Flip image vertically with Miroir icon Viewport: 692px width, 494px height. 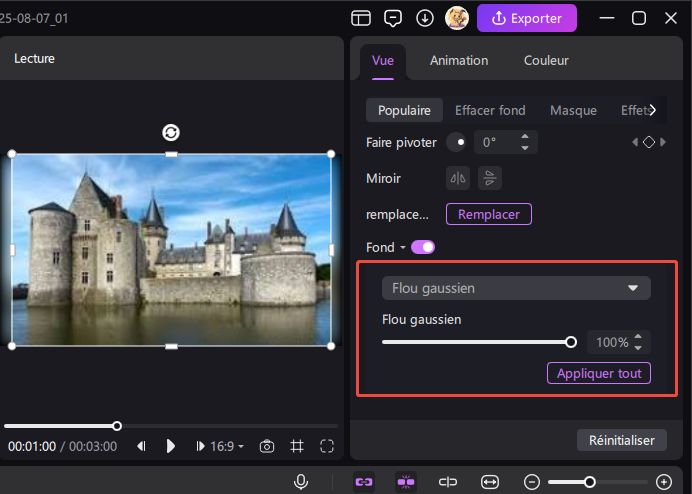coord(490,178)
